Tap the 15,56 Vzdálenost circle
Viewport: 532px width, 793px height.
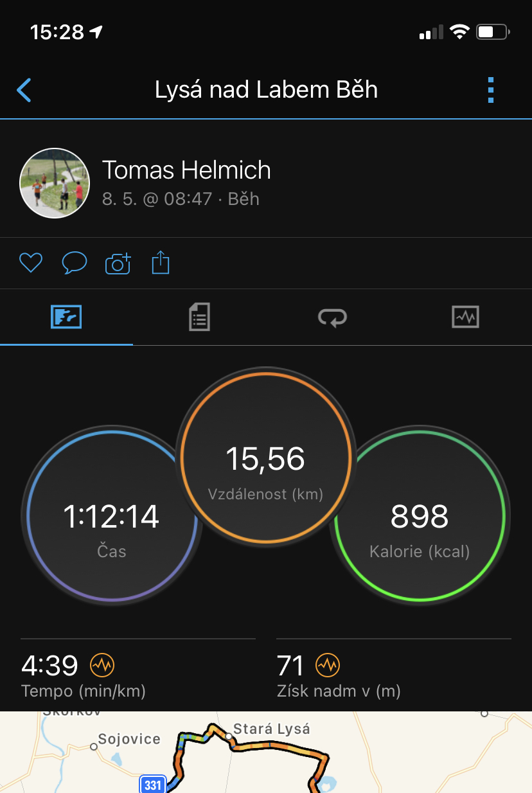click(x=266, y=458)
